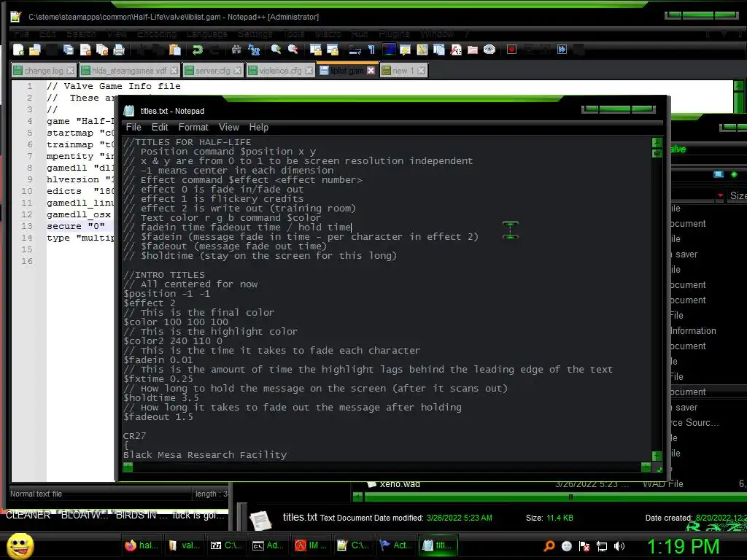The width and height of the screenshot is (747, 560).
Task: Toggle synchronized horizontal scrolling icon
Action: pyautogui.click(x=333, y=50)
